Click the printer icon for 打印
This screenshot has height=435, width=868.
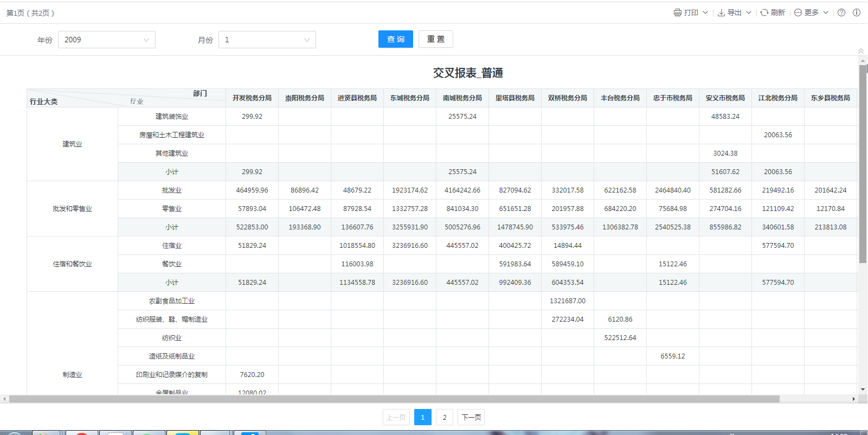tap(677, 12)
